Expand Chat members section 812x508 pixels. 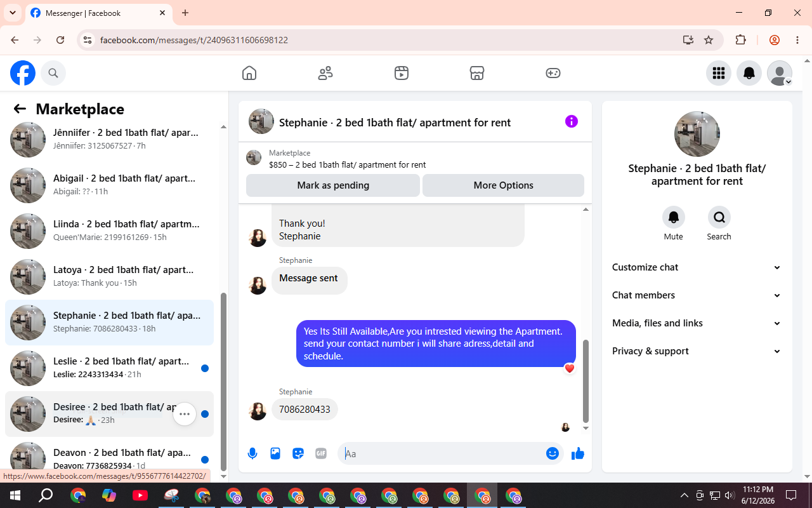click(x=697, y=295)
